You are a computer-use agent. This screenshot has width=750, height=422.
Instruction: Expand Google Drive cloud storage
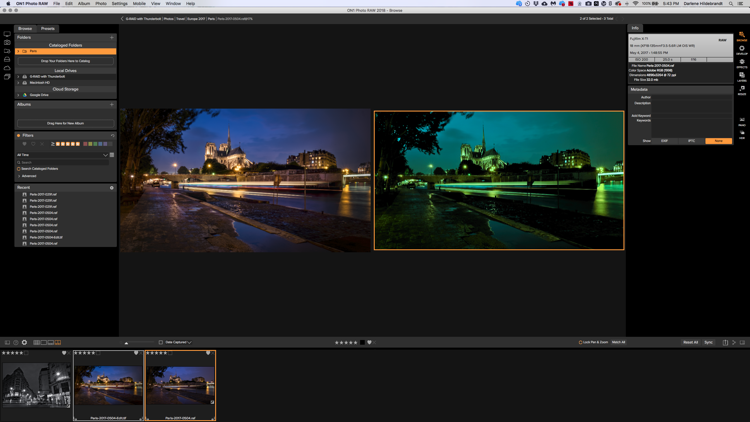tap(19, 95)
